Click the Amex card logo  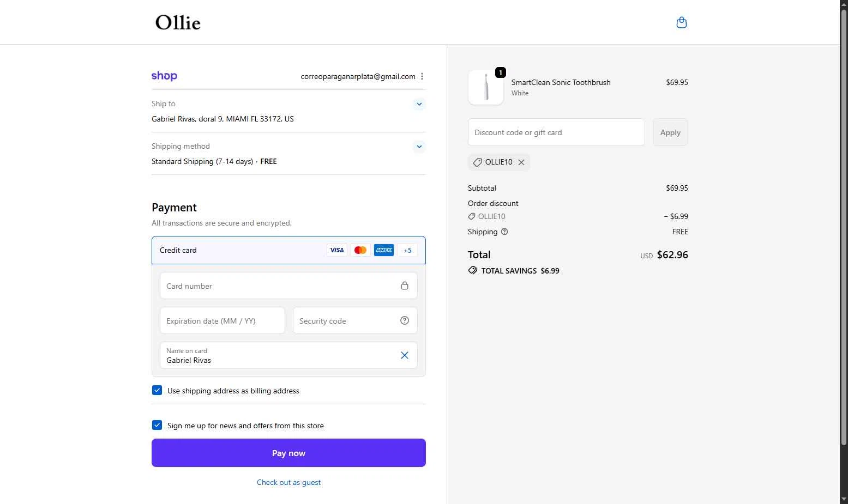click(x=384, y=250)
